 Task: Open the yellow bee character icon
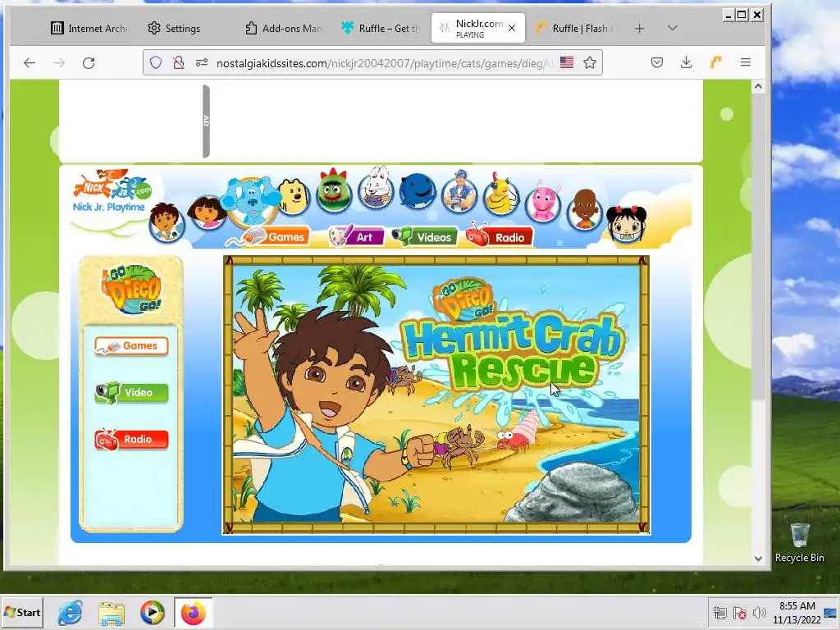501,195
